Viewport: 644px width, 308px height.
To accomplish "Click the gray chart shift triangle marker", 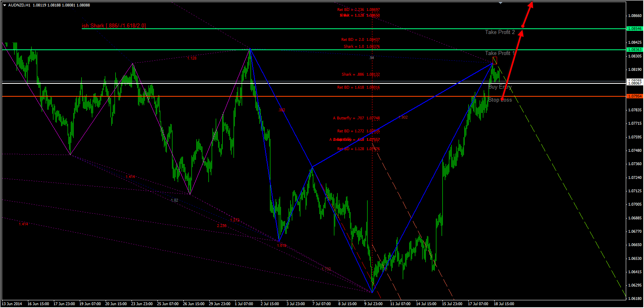I will (501, 3).
